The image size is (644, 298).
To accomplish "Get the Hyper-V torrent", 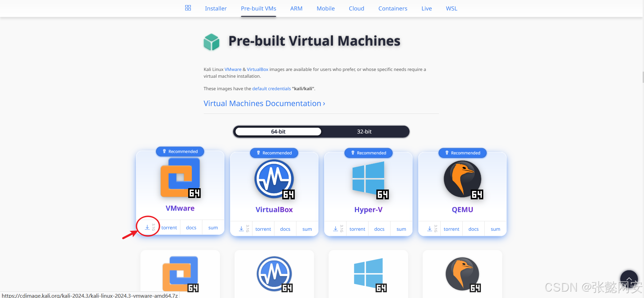I will click(x=357, y=229).
